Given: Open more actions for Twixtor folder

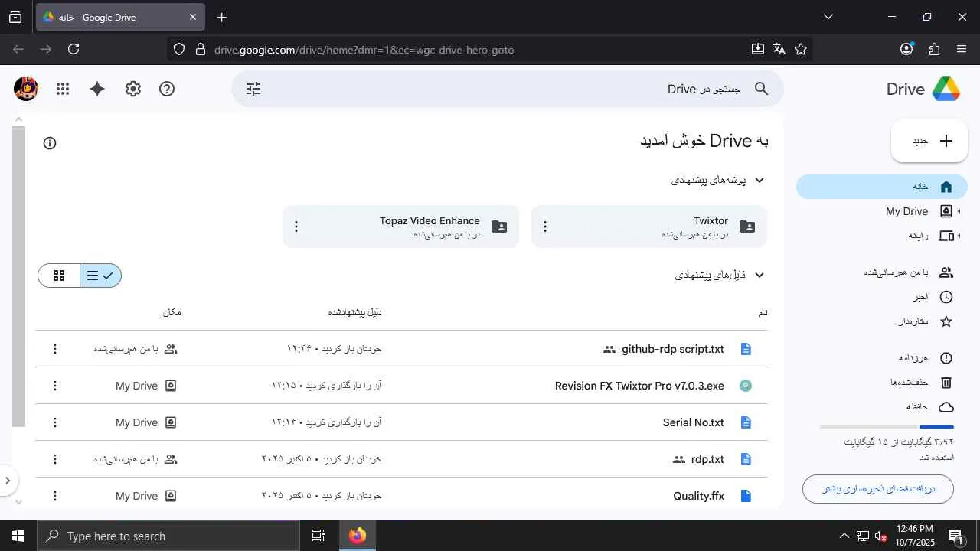Looking at the screenshot, I should [x=545, y=227].
